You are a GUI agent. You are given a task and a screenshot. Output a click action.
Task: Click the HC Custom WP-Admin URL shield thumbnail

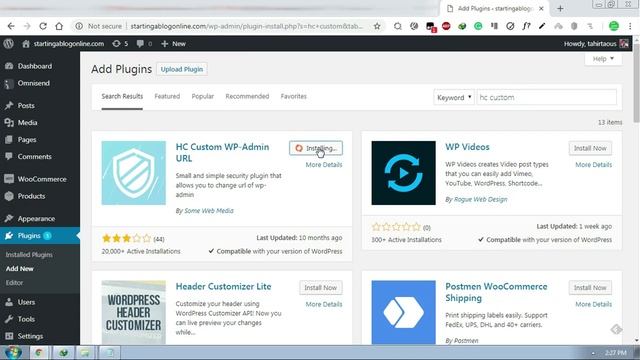point(133,173)
